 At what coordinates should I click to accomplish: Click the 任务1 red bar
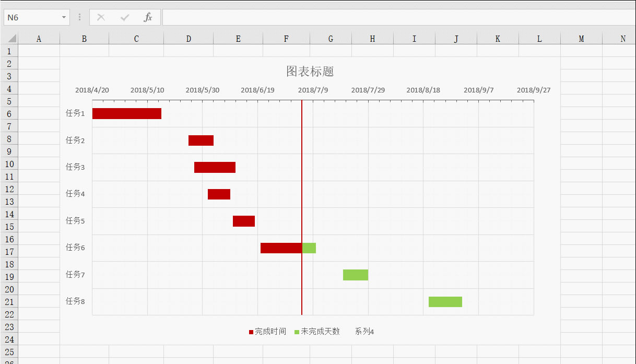127,113
